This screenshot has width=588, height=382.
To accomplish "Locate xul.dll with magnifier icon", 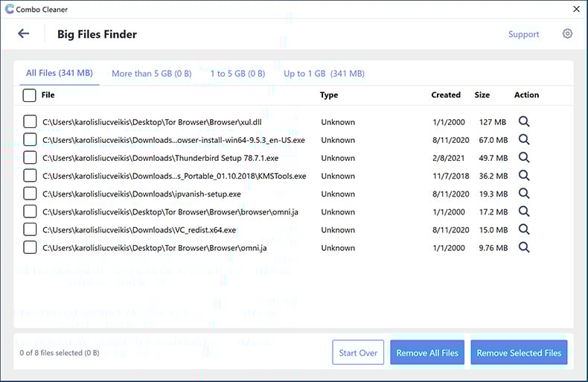I will [524, 121].
